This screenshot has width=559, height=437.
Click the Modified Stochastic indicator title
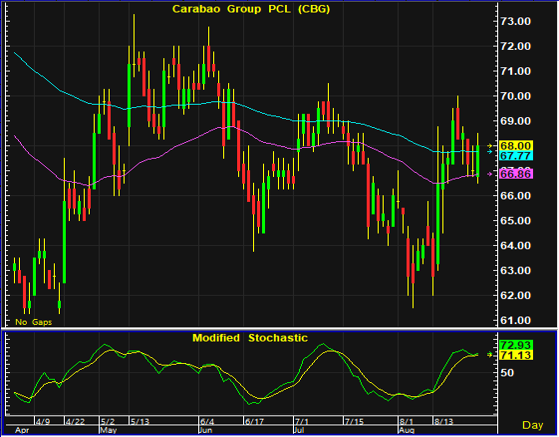click(x=250, y=338)
